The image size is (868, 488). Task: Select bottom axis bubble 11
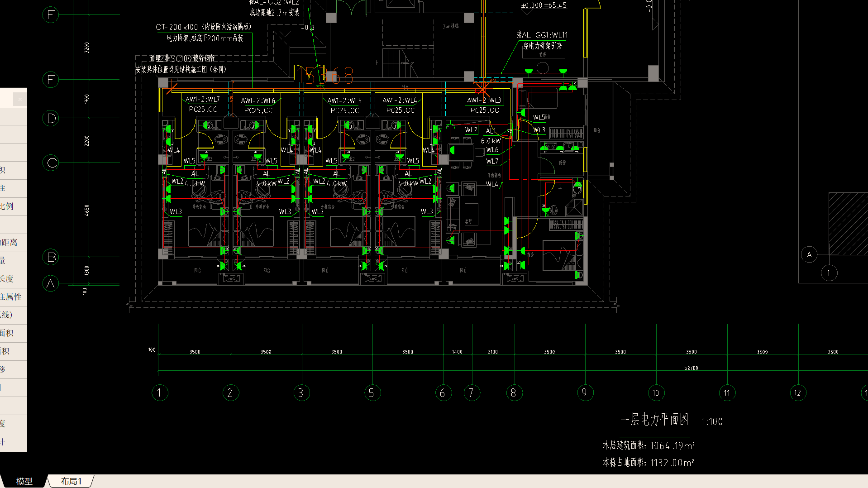tap(727, 392)
